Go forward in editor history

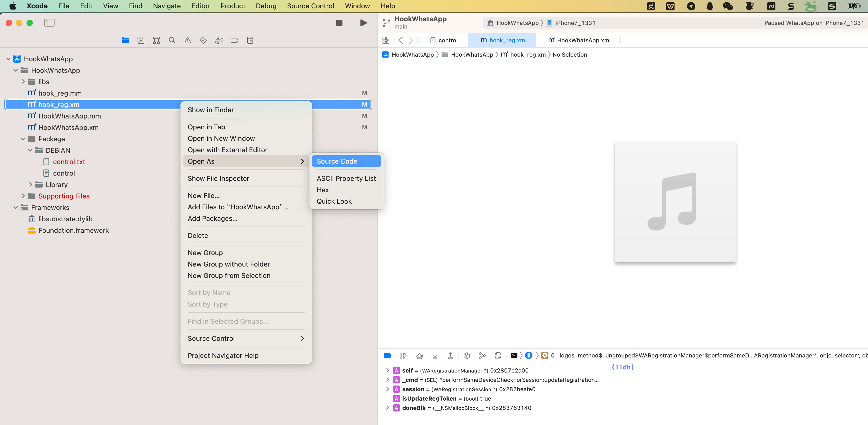coord(411,40)
